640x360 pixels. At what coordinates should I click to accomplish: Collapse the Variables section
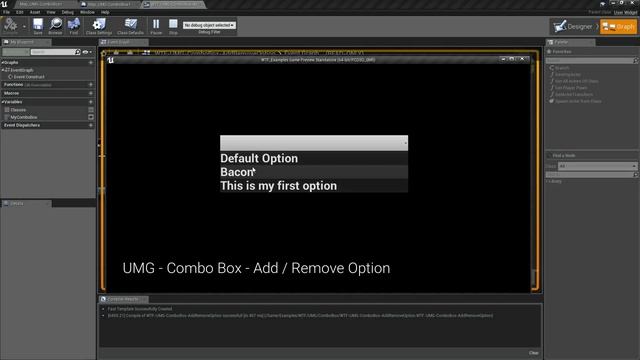pos(2,102)
